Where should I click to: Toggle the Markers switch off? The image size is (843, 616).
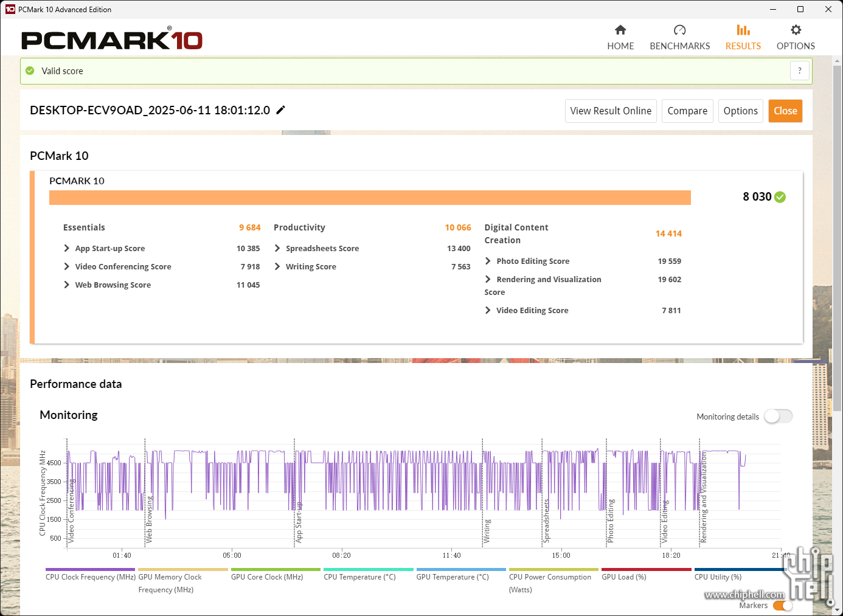pyautogui.click(x=783, y=606)
